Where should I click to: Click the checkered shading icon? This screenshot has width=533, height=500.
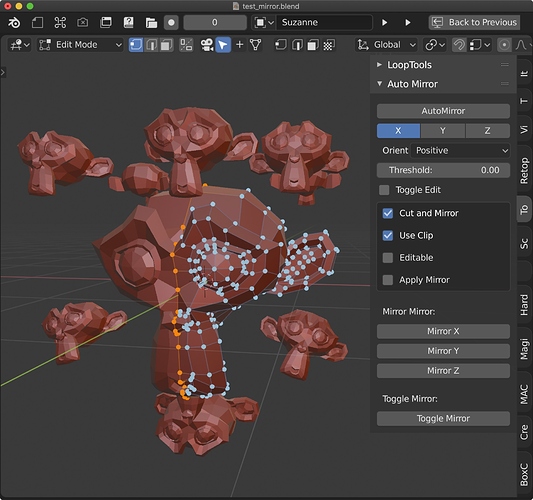tap(328, 45)
